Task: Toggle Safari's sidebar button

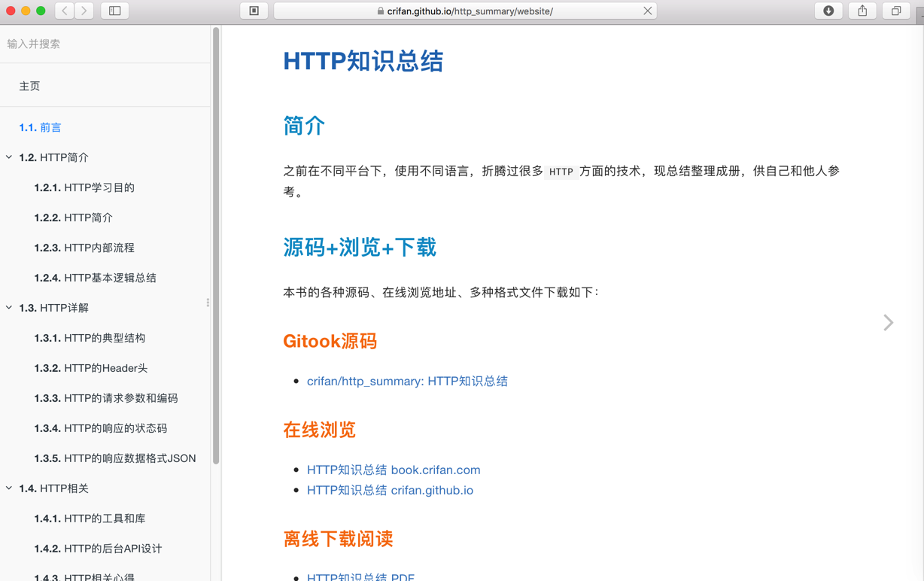Action: click(x=115, y=11)
